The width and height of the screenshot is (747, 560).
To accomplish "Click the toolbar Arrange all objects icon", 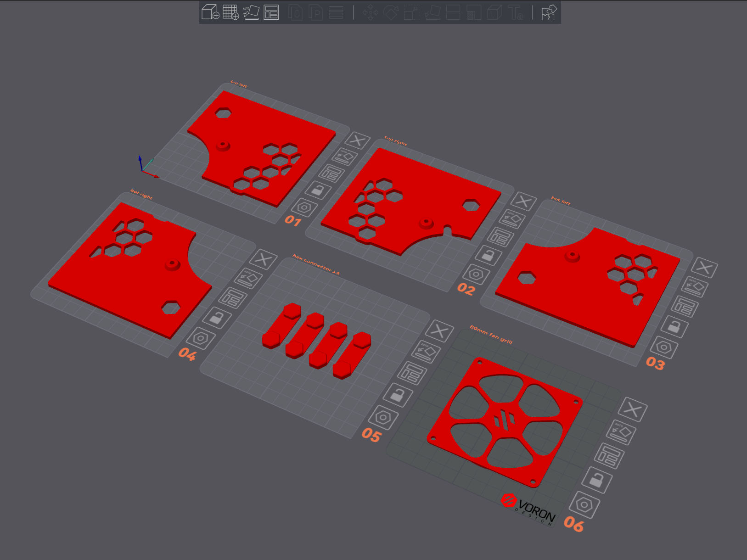I will 271,12.
